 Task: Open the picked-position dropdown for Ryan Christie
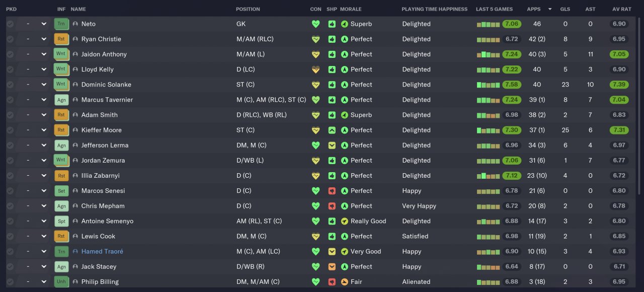point(44,39)
